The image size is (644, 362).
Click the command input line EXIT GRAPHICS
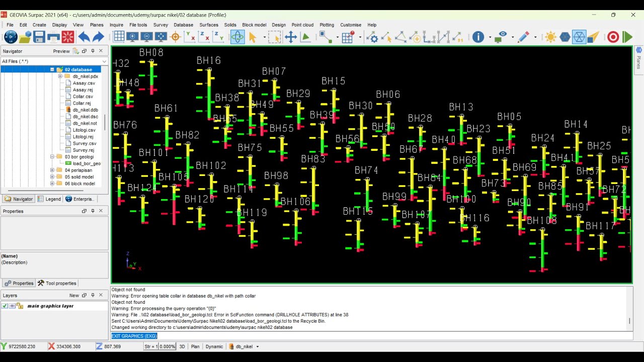click(x=371, y=336)
